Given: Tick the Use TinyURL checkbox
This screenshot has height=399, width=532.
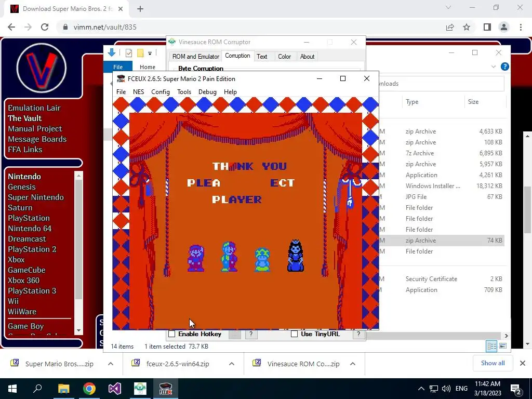Looking at the screenshot, I should click(295, 334).
